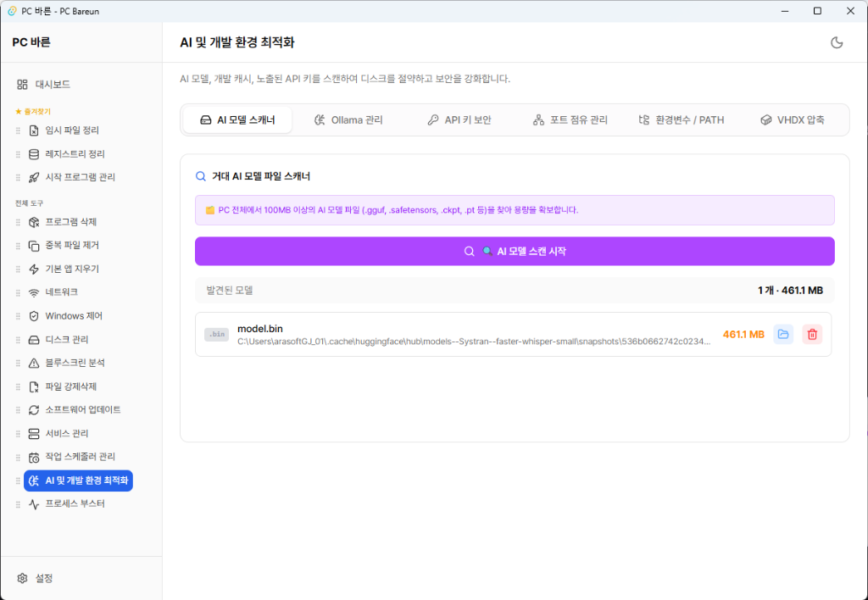Click the 프로세스 부스터 pulse icon
Screen dimensions: 868x600
(x=34, y=504)
